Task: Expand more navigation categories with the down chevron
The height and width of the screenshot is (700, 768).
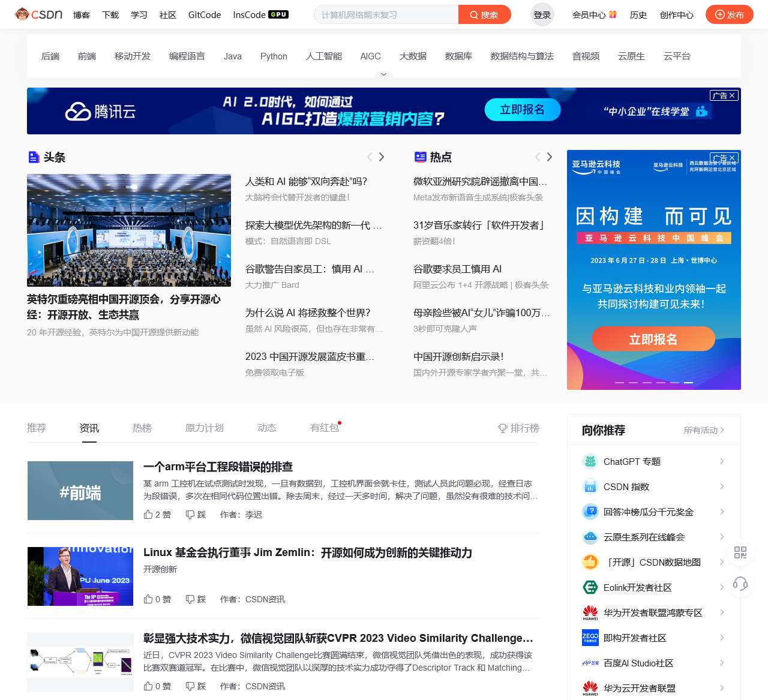Action: coord(383,74)
